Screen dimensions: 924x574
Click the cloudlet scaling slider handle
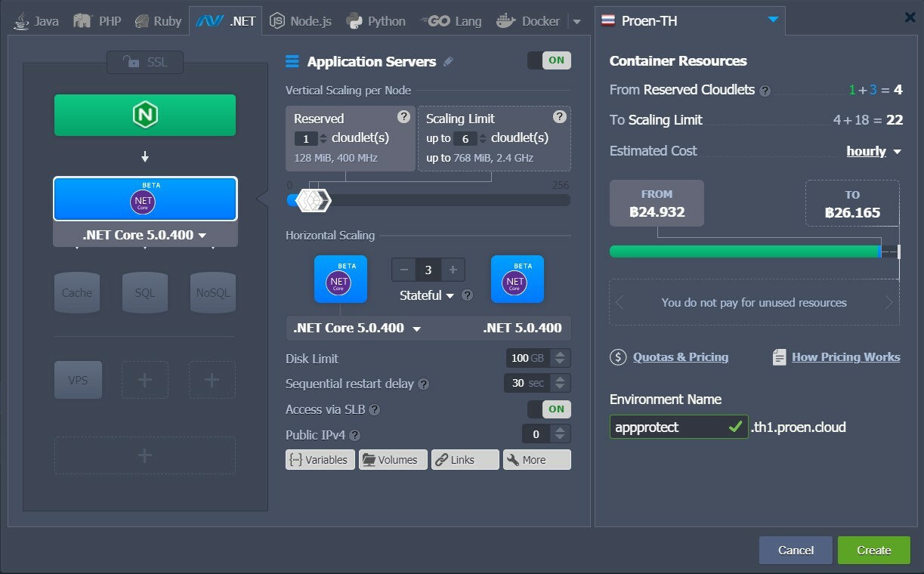point(314,200)
